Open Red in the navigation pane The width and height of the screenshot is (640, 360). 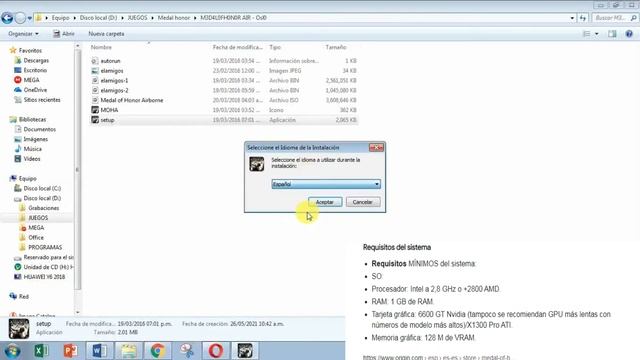click(x=24, y=297)
